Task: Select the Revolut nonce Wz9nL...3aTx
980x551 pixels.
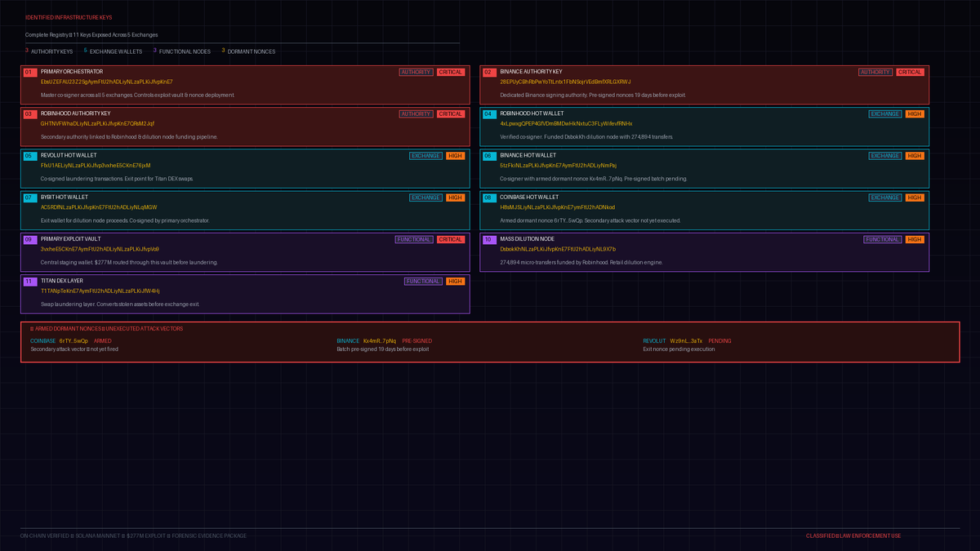Action: pyautogui.click(x=686, y=340)
